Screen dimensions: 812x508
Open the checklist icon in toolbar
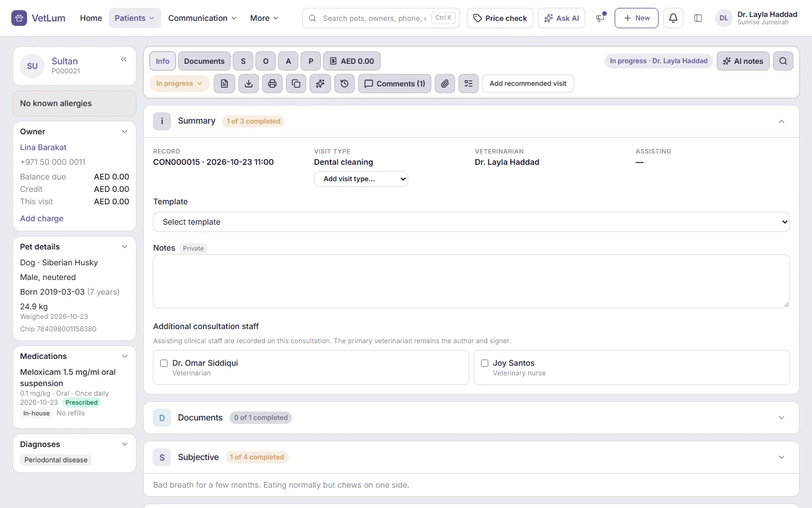click(469, 84)
